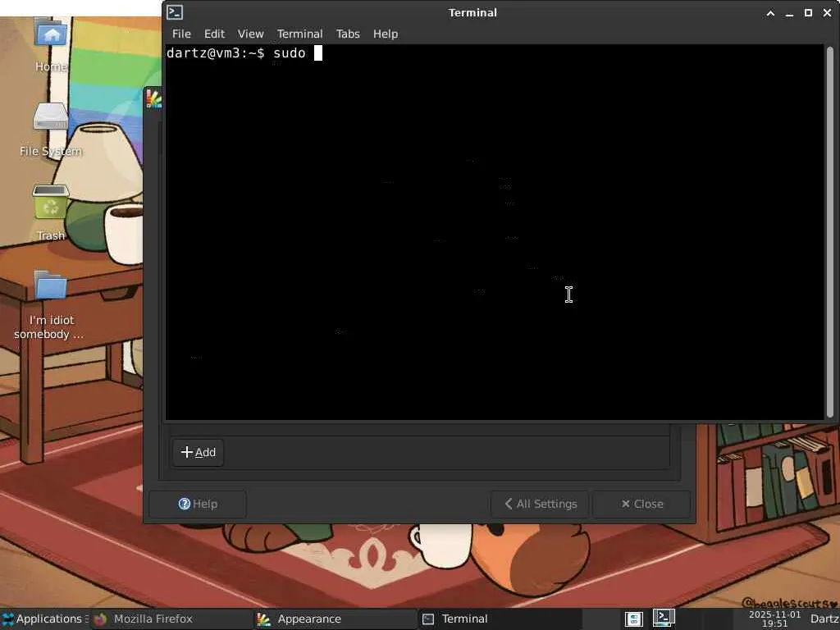Click the Appearance window title bar icon
This screenshot has width=840, height=630.
(x=153, y=98)
